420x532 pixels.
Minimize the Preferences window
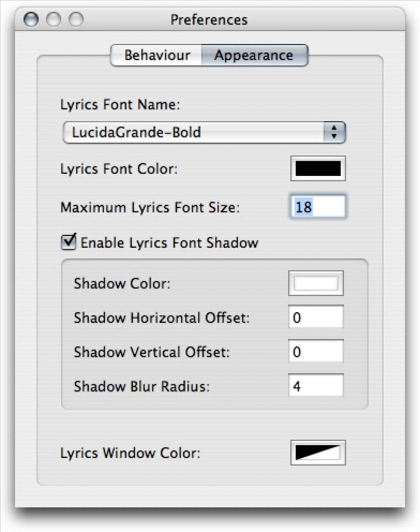click(x=54, y=19)
